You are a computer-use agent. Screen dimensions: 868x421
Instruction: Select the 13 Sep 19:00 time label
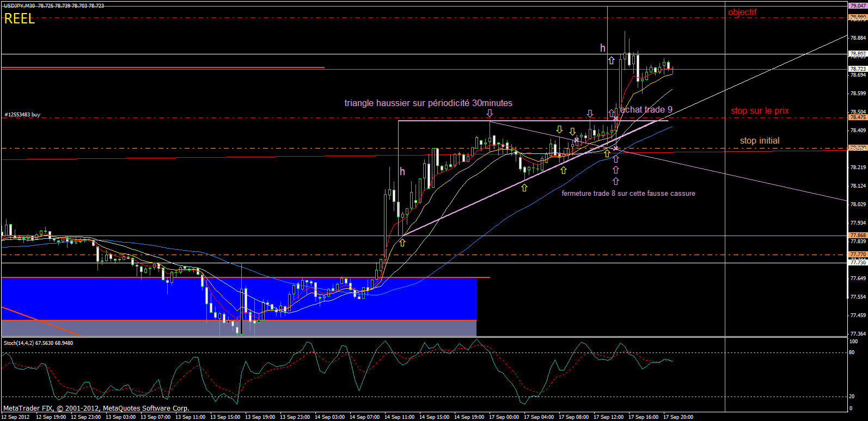pyautogui.click(x=260, y=417)
